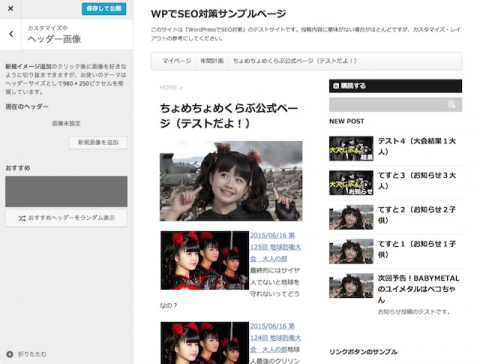Go back using the left chevron arrow

11,34
